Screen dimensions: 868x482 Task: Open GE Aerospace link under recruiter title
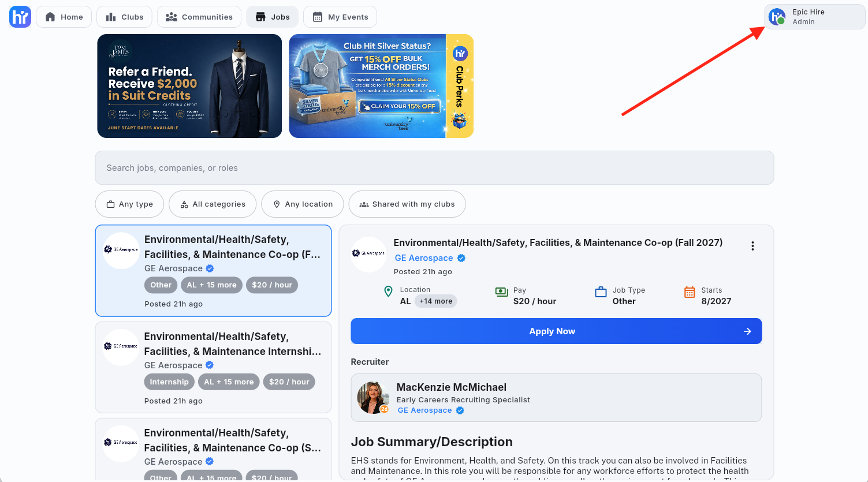click(425, 410)
